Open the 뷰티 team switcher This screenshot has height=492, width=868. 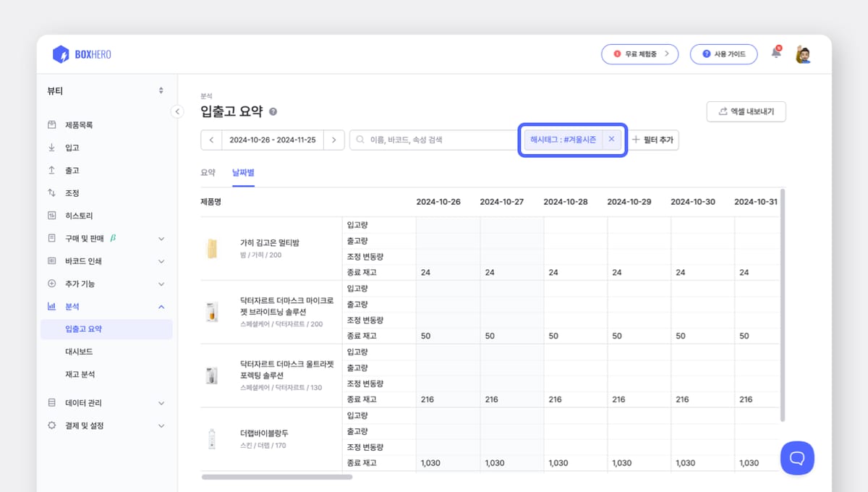tap(101, 90)
